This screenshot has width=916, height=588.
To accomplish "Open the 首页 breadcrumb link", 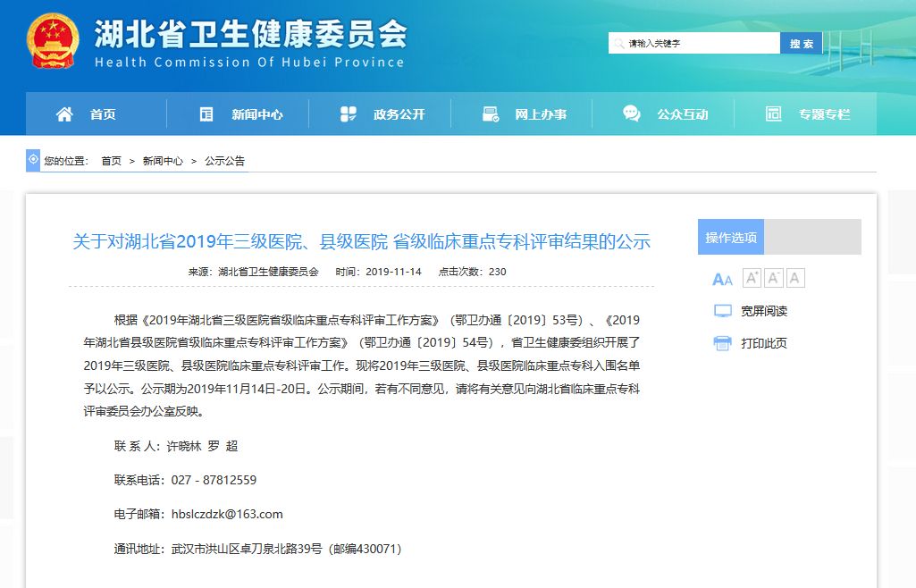I will coord(109,160).
